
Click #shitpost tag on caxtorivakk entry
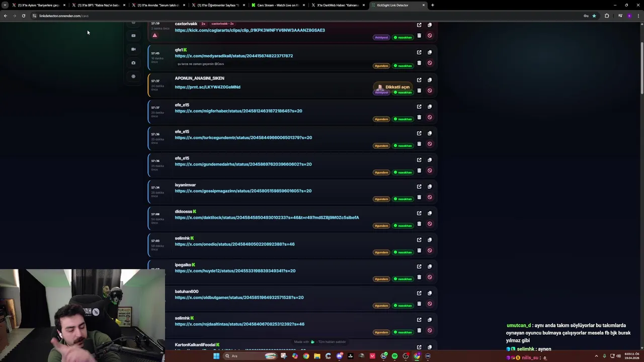(x=381, y=37)
